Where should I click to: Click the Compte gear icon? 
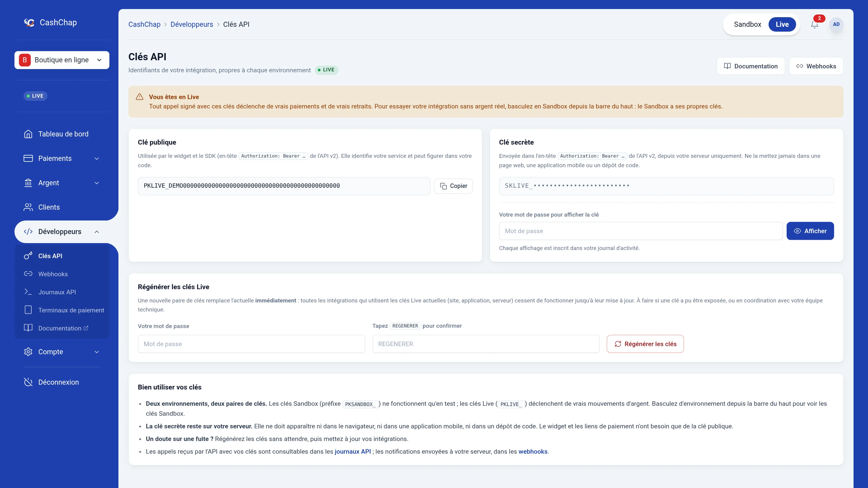[x=28, y=352]
